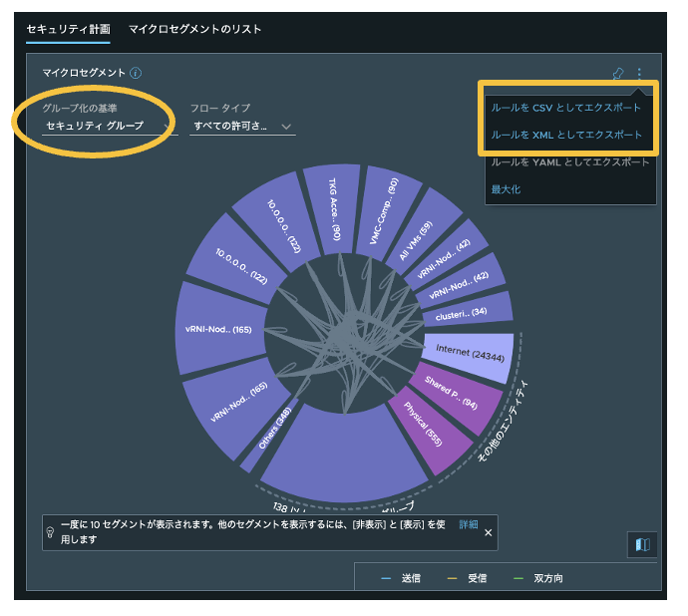Select the Physical (555) segment
The height and width of the screenshot is (616, 688).
(x=429, y=429)
